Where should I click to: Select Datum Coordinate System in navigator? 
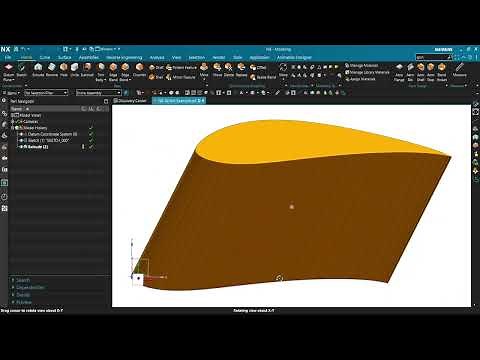pyautogui.click(x=49, y=134)
